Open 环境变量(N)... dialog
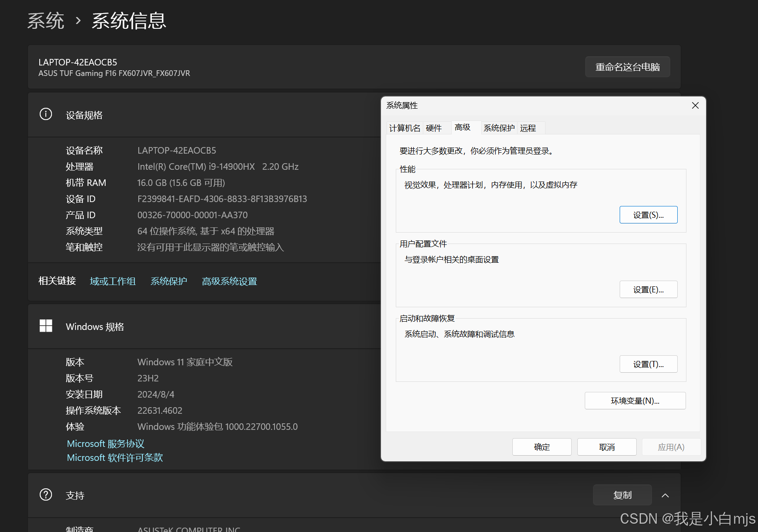Screen dimensions: 758x532 [635, 401]
